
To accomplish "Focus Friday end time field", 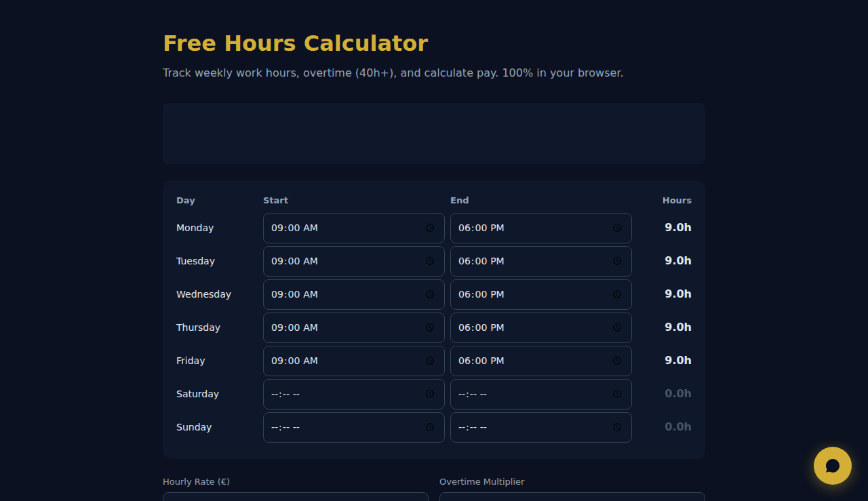I will pos(541,361).
